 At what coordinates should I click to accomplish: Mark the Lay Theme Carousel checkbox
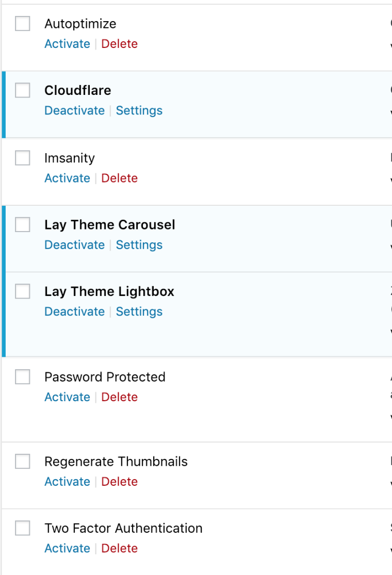(23, 225)
